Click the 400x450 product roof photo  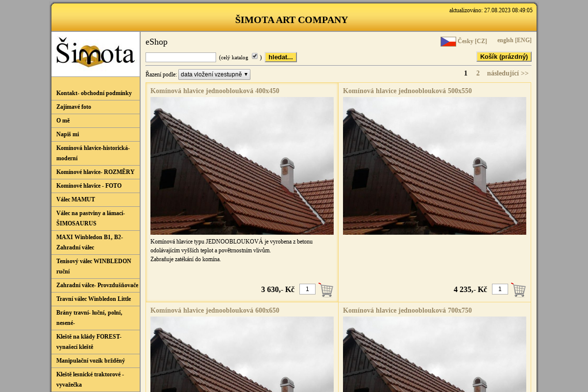[242, 166]
